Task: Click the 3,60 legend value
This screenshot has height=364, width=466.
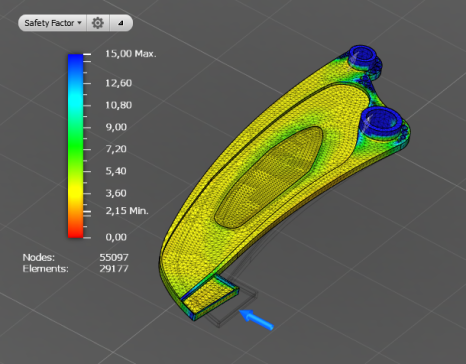Action: click(x=116, y=193)
